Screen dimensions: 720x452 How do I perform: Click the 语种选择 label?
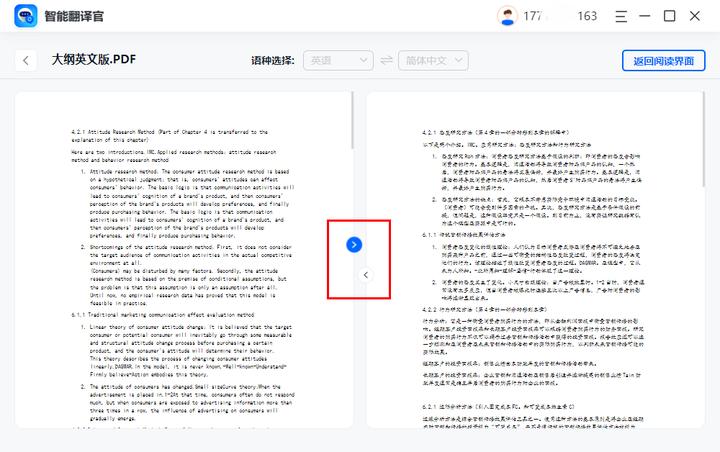coord(273,61)
